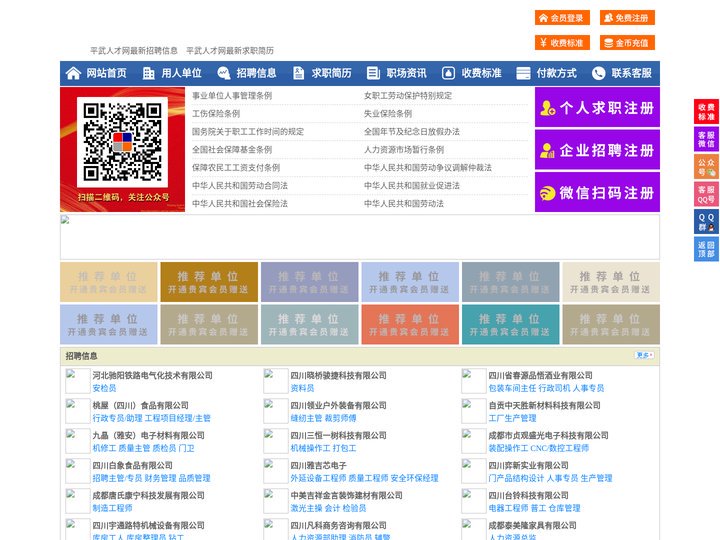Click the orange 公众号 sidebar icon
This screenshot has height=540, width=720.
point(706,167)
